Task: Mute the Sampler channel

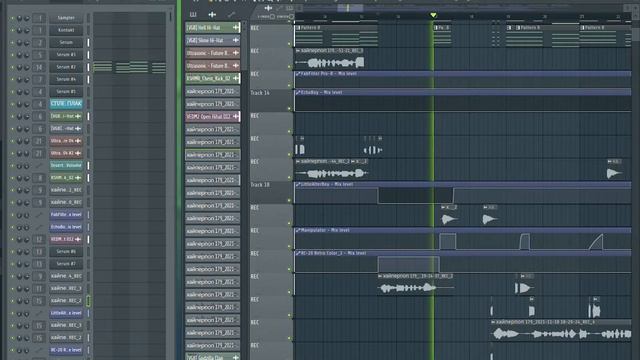Action: coord(12,18)
